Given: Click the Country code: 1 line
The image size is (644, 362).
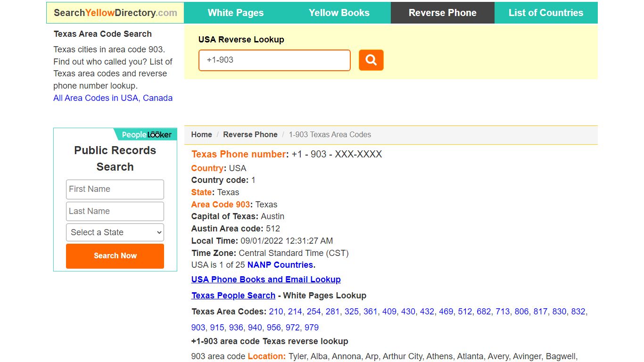Looking at the screenshot, I should 223,180.
